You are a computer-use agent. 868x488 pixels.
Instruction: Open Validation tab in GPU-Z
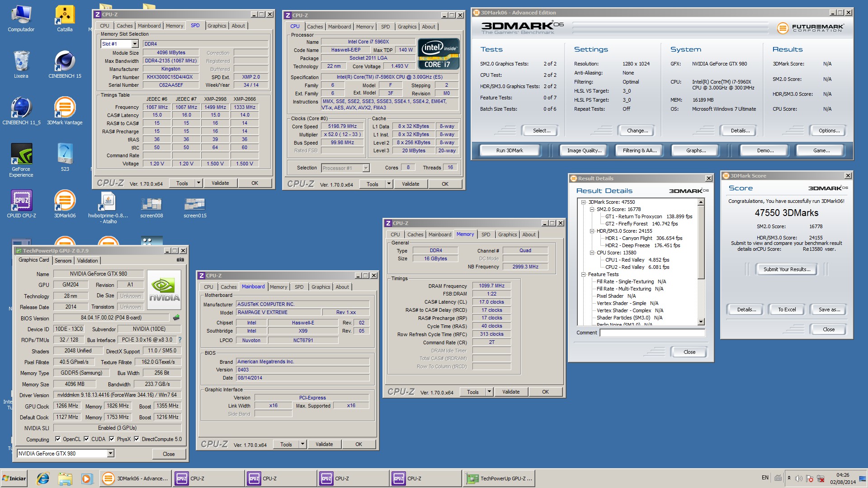[x=87, y=260]
